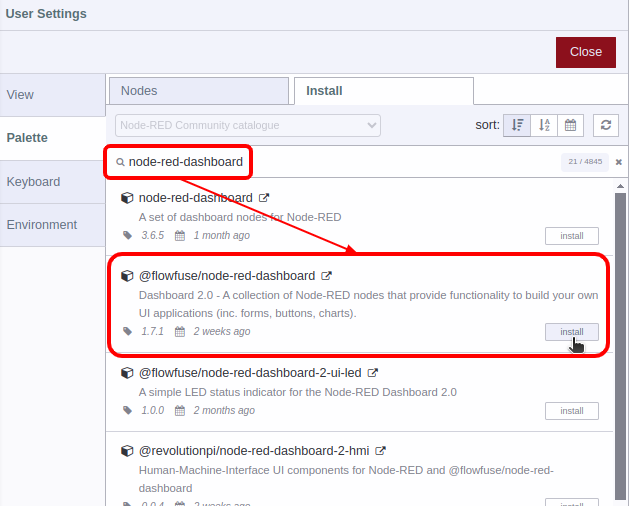Click cube icon beside revolutionpi dashboard-2-hmi

(x=127, y=451)
